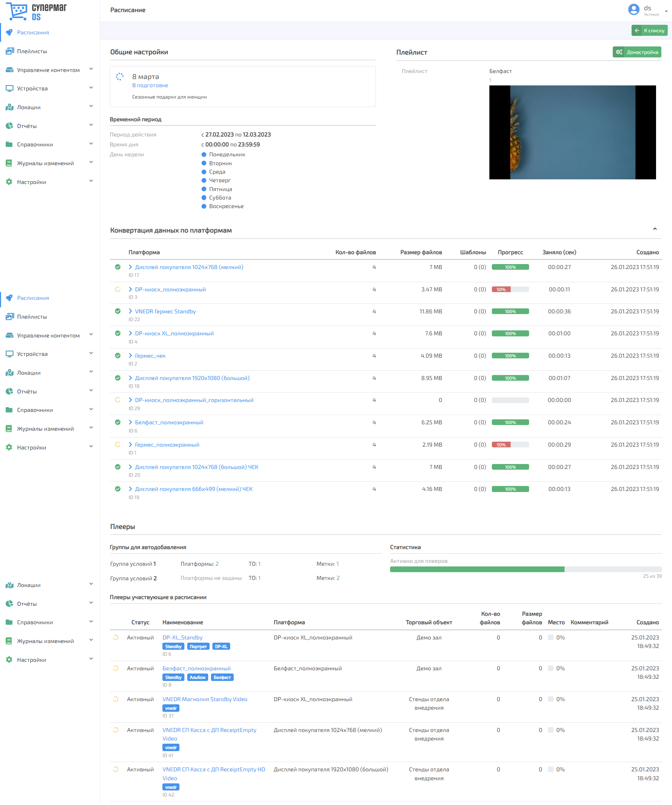Viewport: 672px width, 805px height.
Task: Toggle the Среда weekday indicator
Action: click(204, 172)
